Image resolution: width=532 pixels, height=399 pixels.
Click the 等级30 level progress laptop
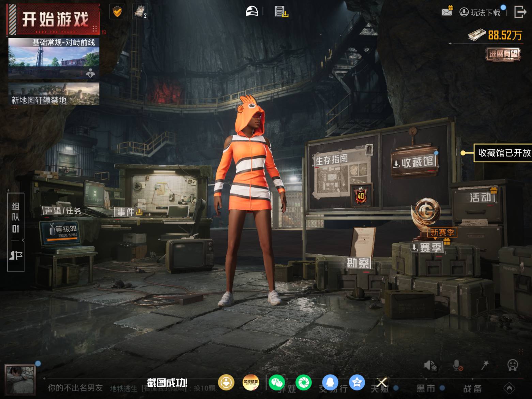(x=63, y=232)
